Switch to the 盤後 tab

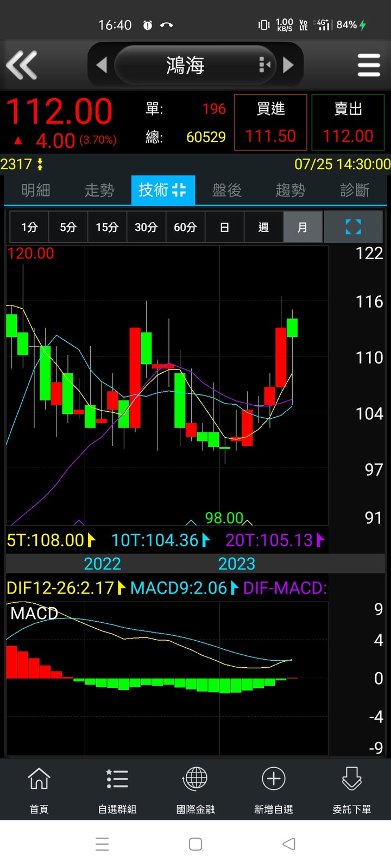(226, 190)
